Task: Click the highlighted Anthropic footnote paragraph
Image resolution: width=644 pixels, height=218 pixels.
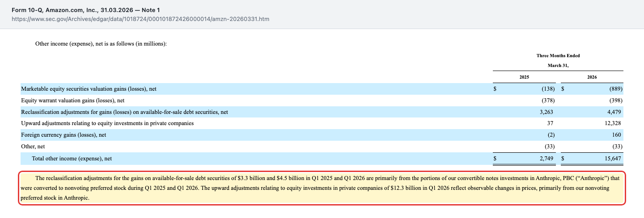Action: (x=321, y=188)
